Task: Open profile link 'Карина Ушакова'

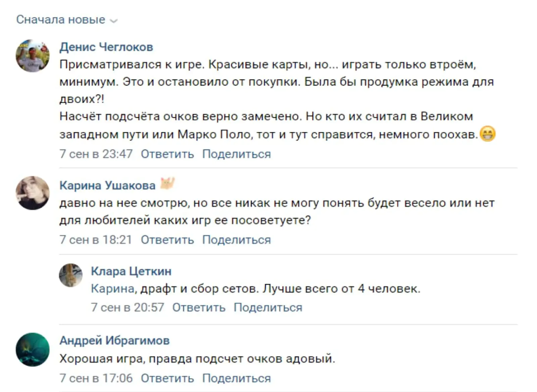Action: click(107, 185)
